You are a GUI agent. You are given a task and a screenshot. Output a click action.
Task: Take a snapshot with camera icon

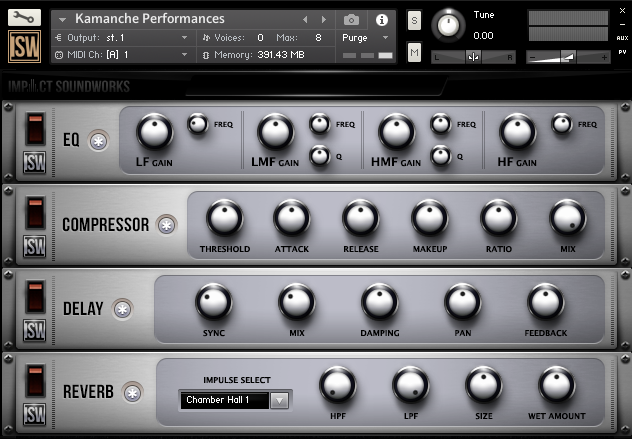coord(351,19)
